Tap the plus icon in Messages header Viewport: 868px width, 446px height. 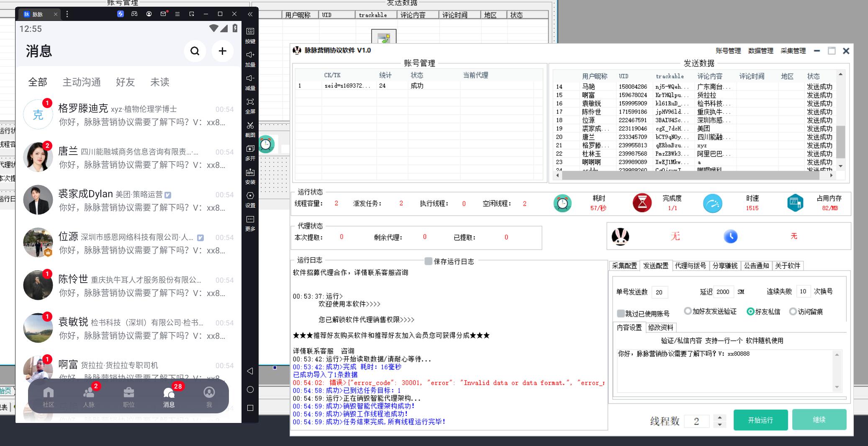click(x=222, y=51)
